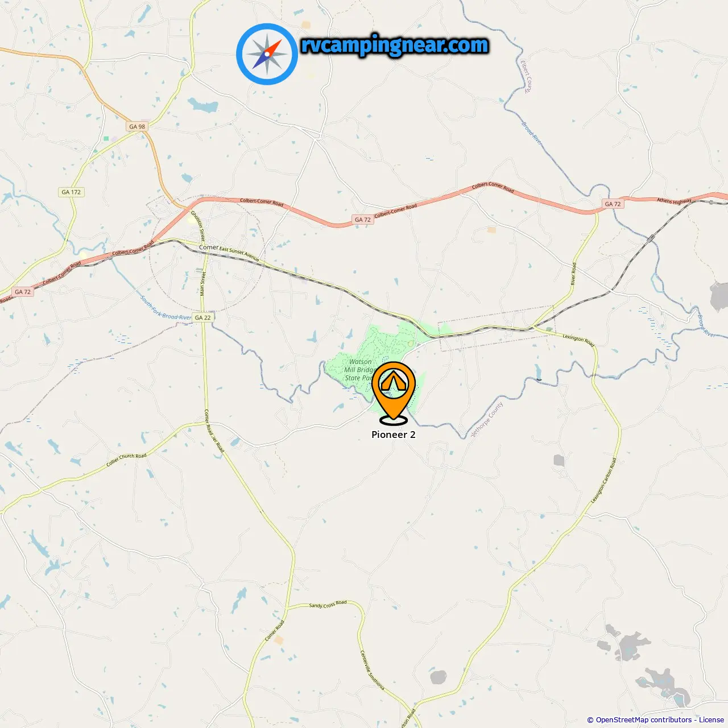Screen dimensions: 728x728
Task: Click the GA 22 route shield
Action: [x=202, y=317]
